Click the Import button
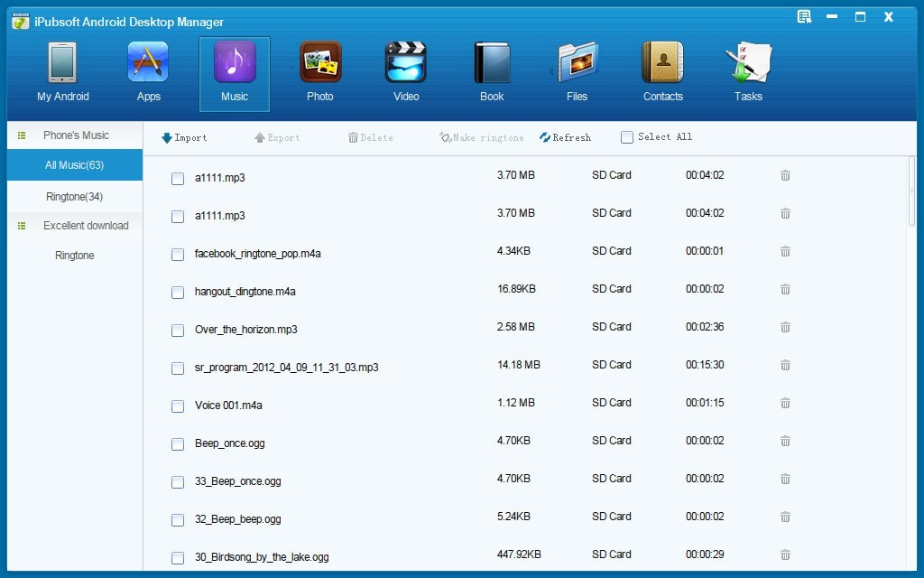Screen dimensions: 924x578 pos(183,136)
